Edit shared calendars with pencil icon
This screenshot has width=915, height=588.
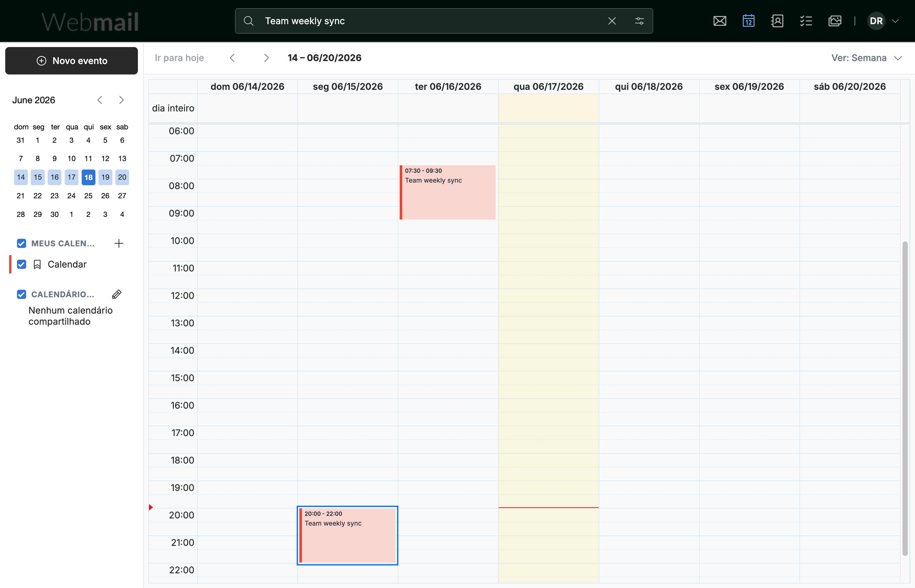click(117, 294)
